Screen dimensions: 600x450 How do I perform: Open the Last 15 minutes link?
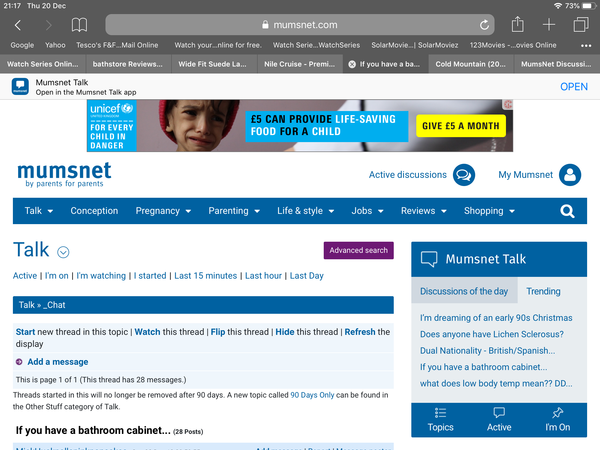click(205, 276)
